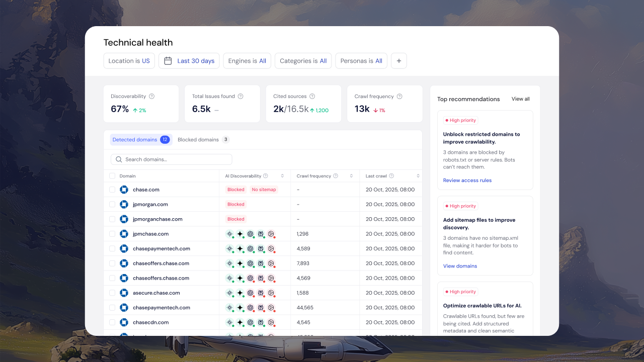
Task: Click the Blocked badge for jpmorganchase.com
Action: 236,219
